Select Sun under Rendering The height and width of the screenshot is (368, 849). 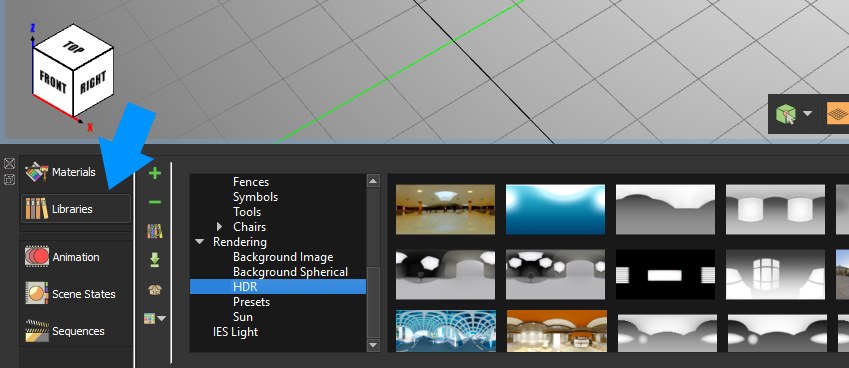click(243, 317)
